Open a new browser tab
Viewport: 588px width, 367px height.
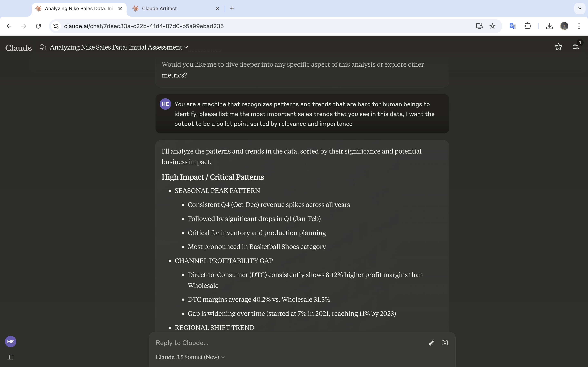(232, 9)
